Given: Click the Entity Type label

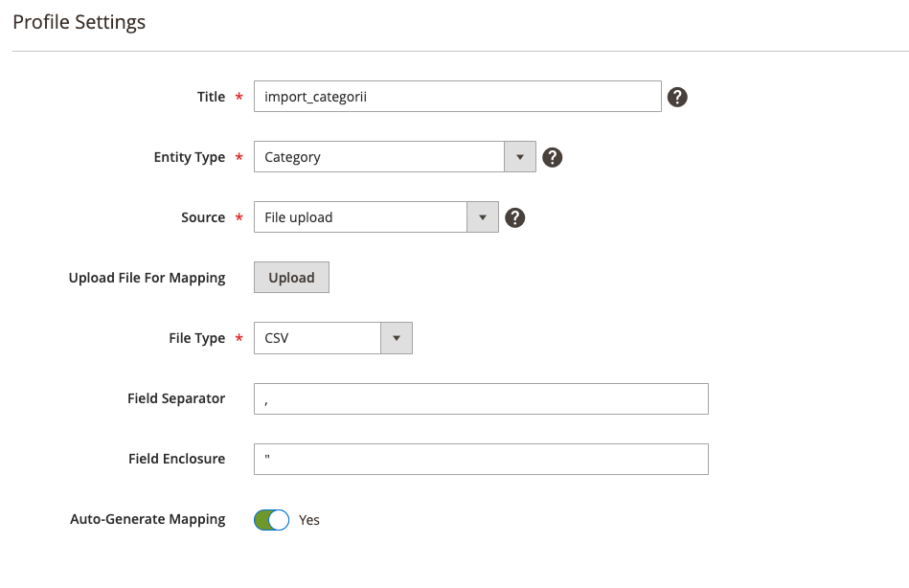Looking at the screenshot, I should point(190,157).
